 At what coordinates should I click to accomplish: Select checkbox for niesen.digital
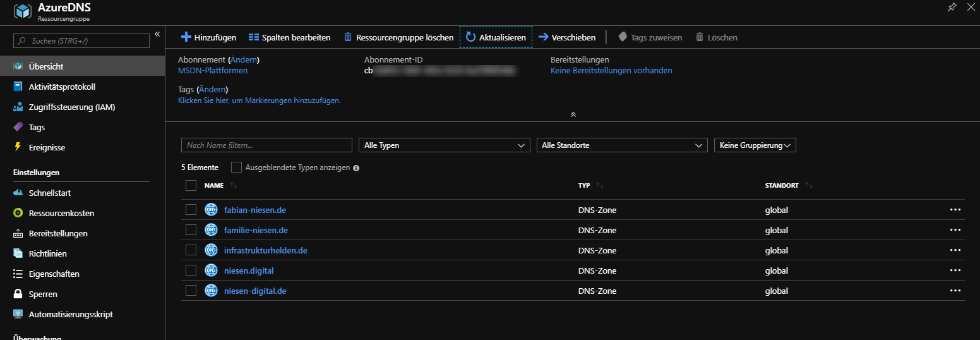tap(191, 270)
